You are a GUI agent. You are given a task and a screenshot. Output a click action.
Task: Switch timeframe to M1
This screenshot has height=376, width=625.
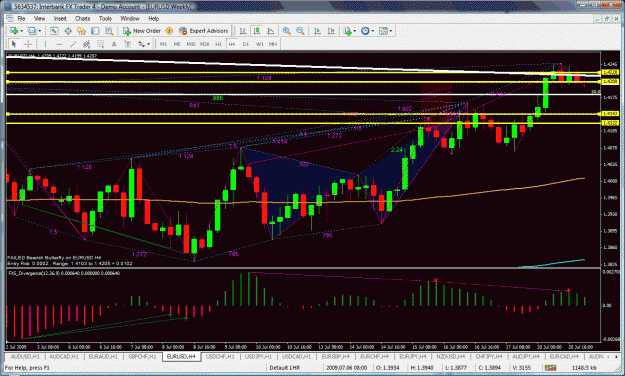[x=163, y=44]
